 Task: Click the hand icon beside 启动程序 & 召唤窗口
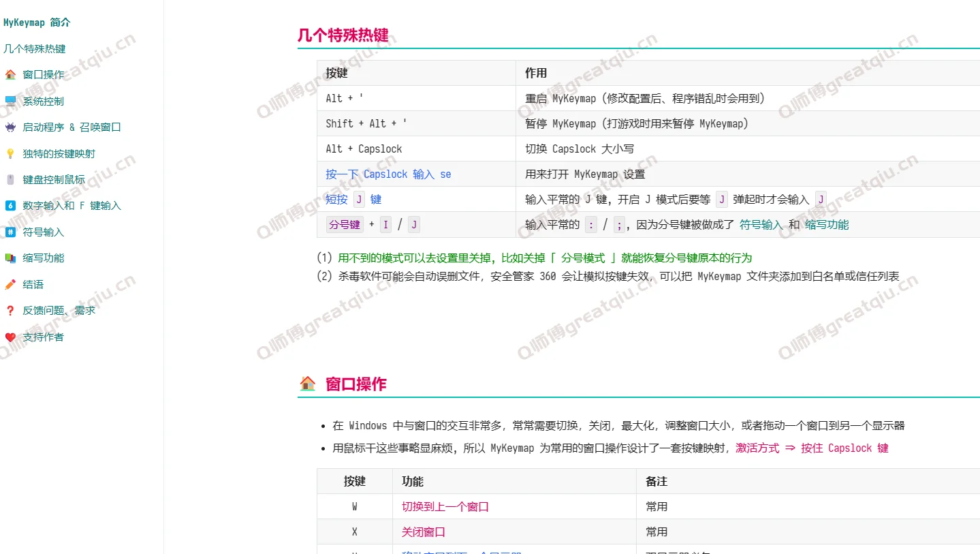click(x=10, y=127)
